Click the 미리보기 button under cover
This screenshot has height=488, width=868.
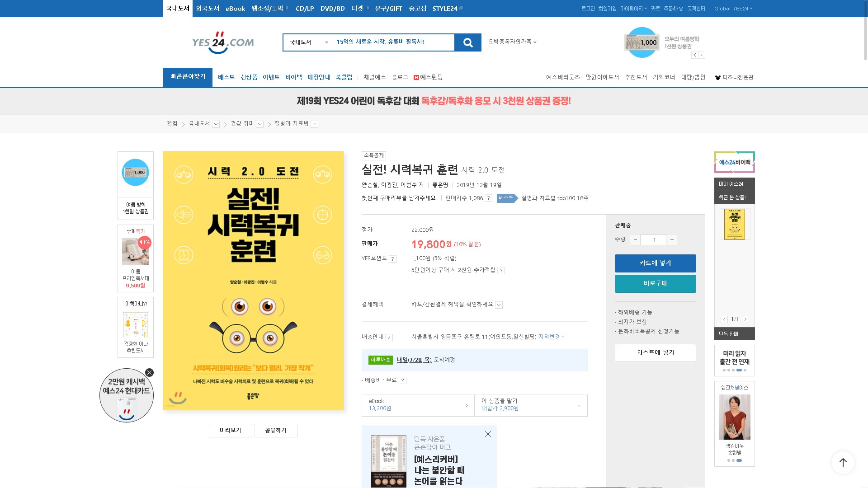(x=230, y=431)
